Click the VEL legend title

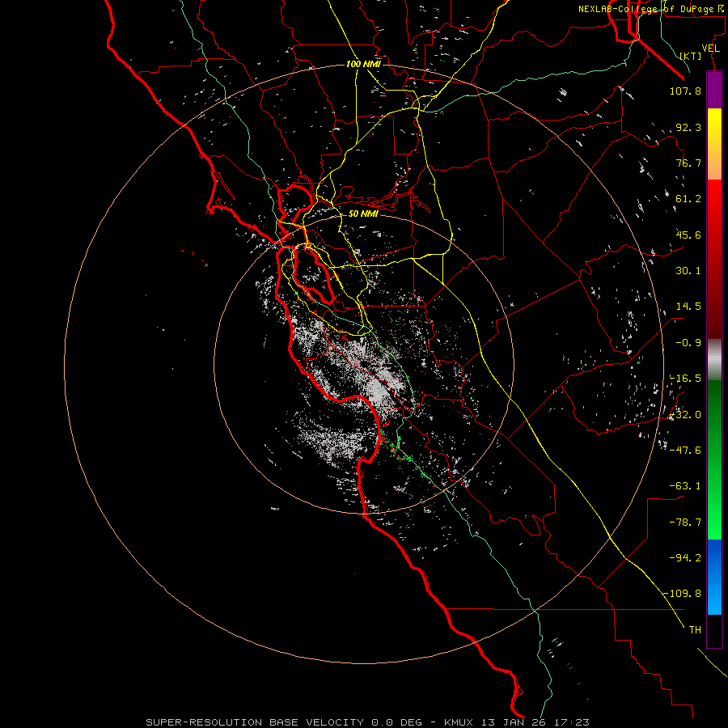pyautogui.click(x=710, y=49)
